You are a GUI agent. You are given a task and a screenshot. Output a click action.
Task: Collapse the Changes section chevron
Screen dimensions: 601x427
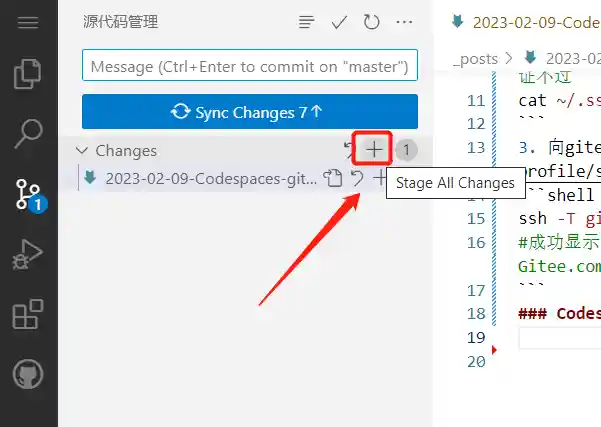tap(82, 150)
